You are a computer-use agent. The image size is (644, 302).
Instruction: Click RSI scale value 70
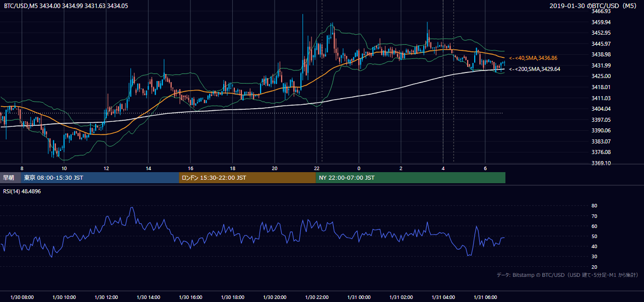coord(594,216)
